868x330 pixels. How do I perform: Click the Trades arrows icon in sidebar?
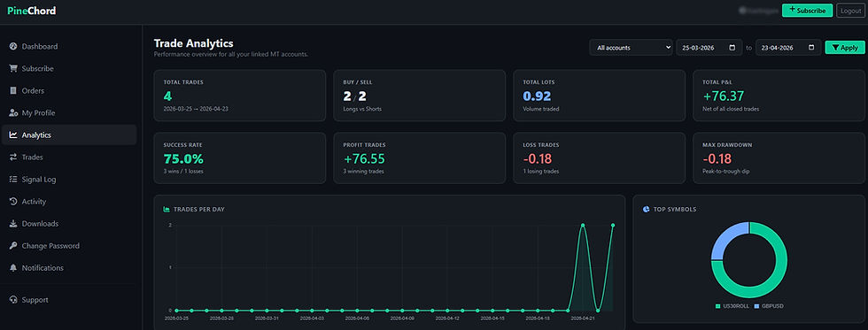coord(13,157)
